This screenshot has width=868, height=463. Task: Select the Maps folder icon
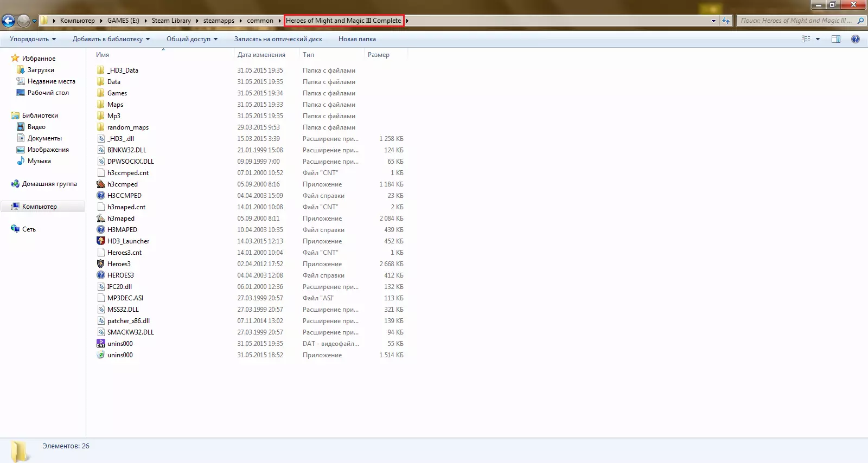101,104
